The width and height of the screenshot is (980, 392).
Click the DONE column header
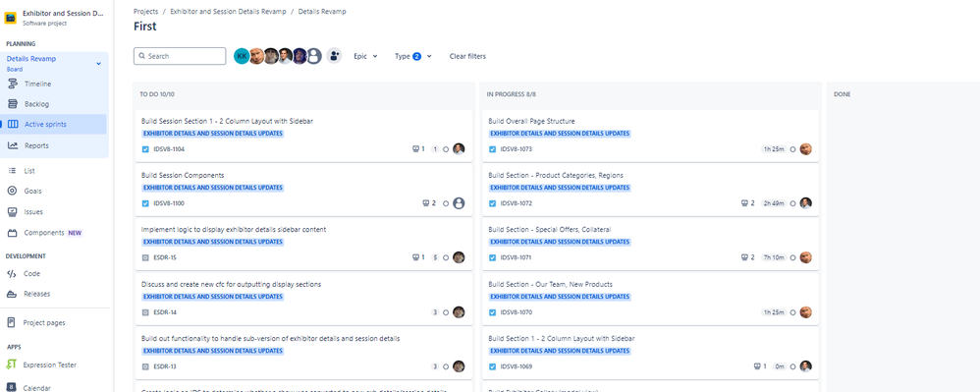point(842,94)
